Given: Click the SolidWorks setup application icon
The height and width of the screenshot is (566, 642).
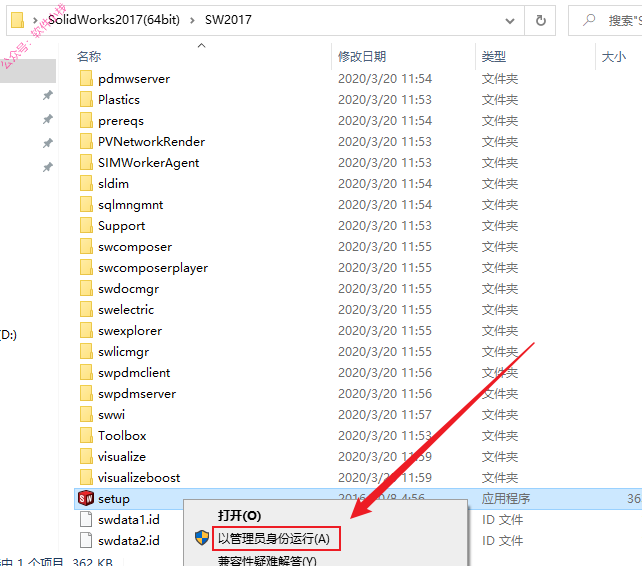Looking at the screenshot, I should pyautogui.click(x=86, y=498).
